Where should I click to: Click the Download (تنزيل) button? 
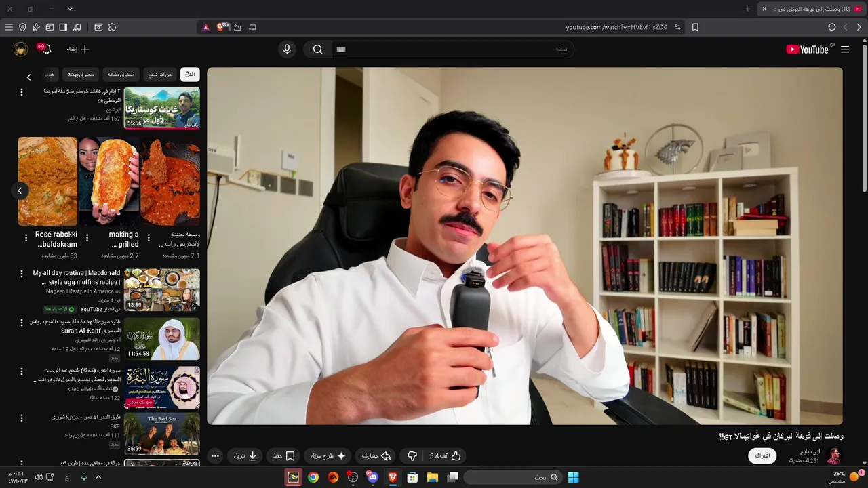coord(245,456)
